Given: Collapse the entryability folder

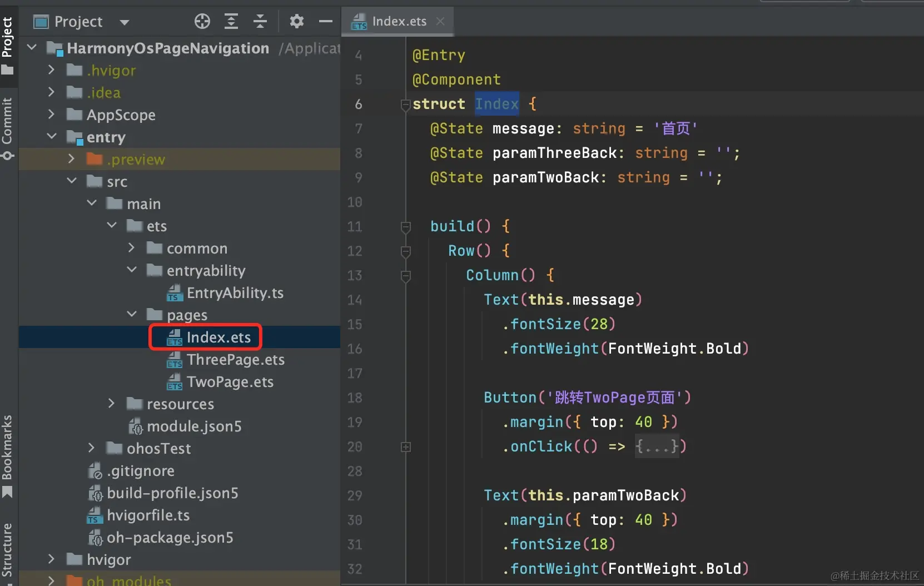Looking at the screenshot, I should (132, 270).
